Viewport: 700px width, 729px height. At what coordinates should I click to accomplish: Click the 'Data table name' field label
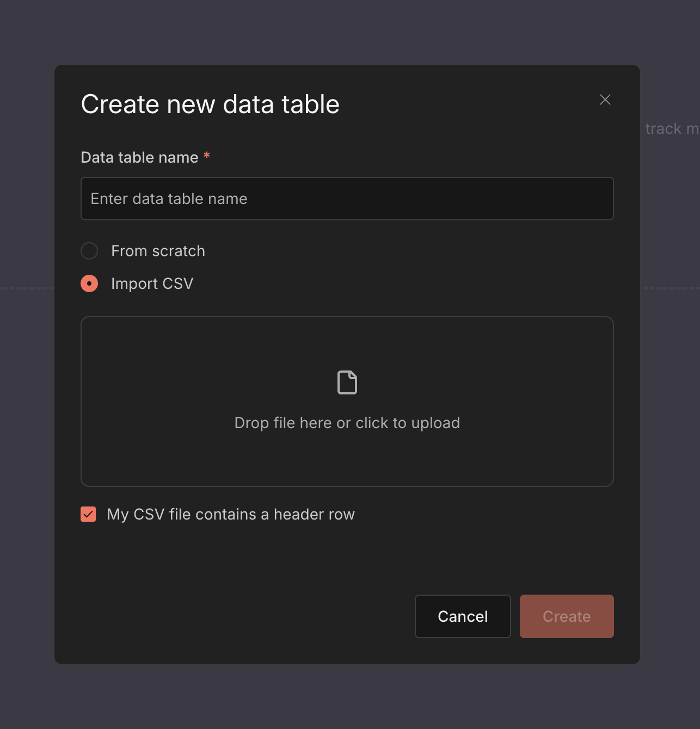click(139, 157)
